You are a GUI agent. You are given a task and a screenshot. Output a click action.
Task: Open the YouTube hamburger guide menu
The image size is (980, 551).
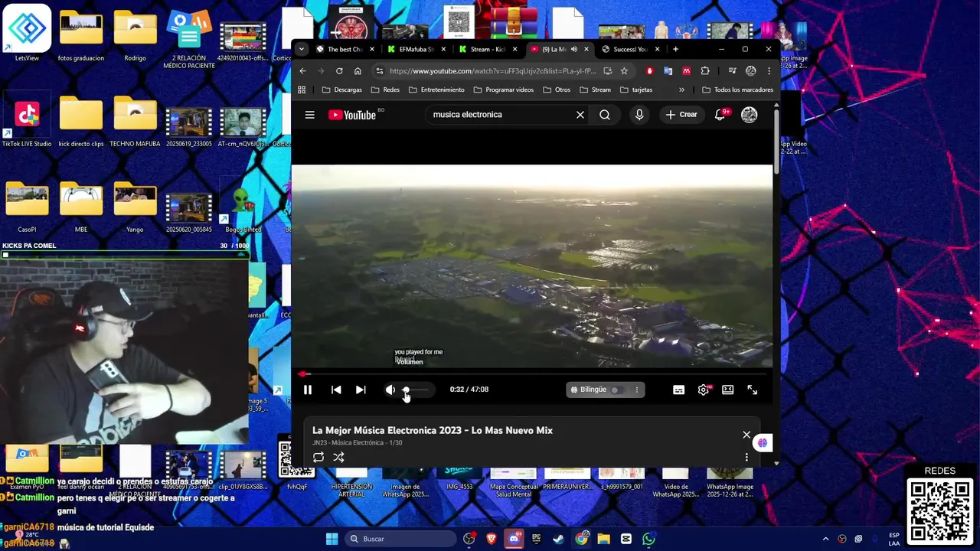click(309, 115)
